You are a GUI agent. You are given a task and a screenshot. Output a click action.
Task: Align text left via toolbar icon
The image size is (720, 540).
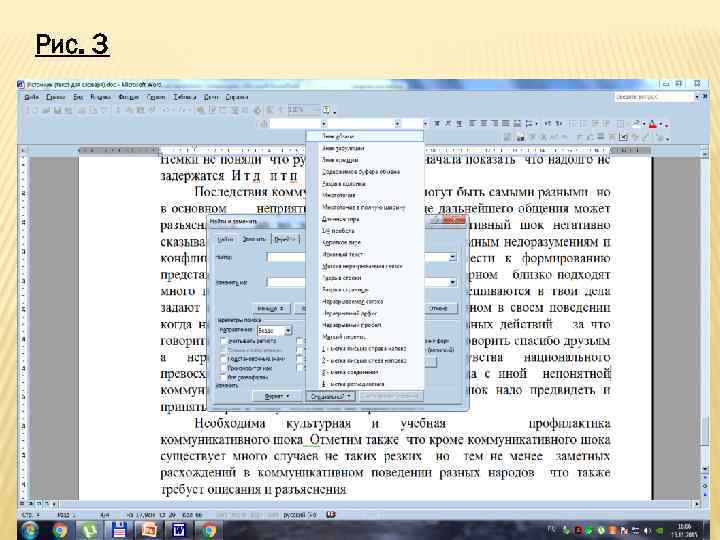(472, 124)
